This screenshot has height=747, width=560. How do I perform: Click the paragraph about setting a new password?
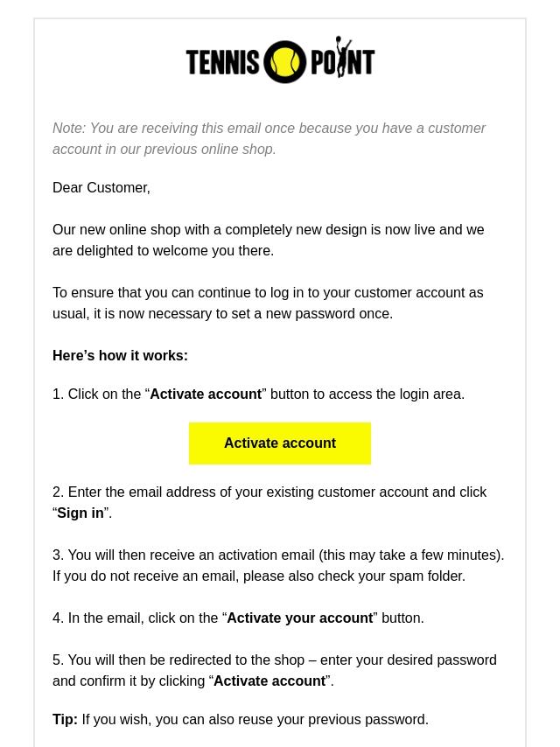[268, 303]
